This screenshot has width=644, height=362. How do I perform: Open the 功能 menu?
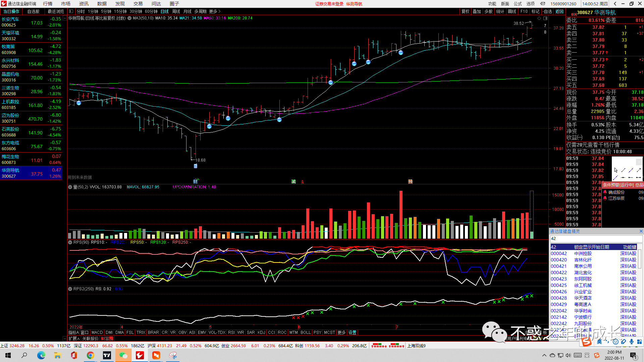492,4
